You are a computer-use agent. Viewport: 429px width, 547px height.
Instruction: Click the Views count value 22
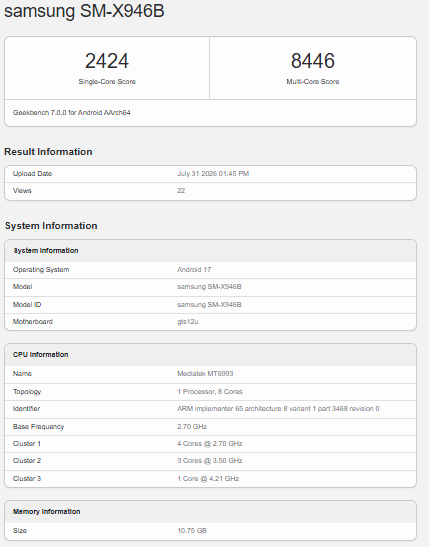pyautogui.click(x=181, y=191)
